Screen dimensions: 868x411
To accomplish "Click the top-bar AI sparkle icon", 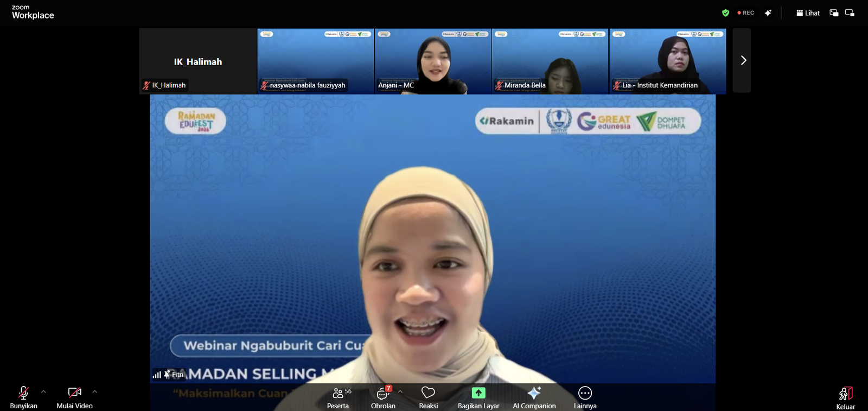I will click(768, 13).
